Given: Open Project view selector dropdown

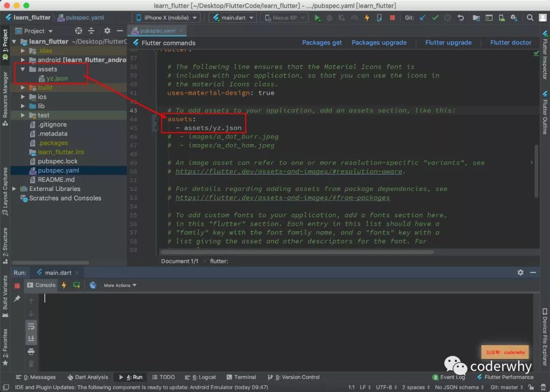Looking at the screenshot, I should tap(34, 31).
